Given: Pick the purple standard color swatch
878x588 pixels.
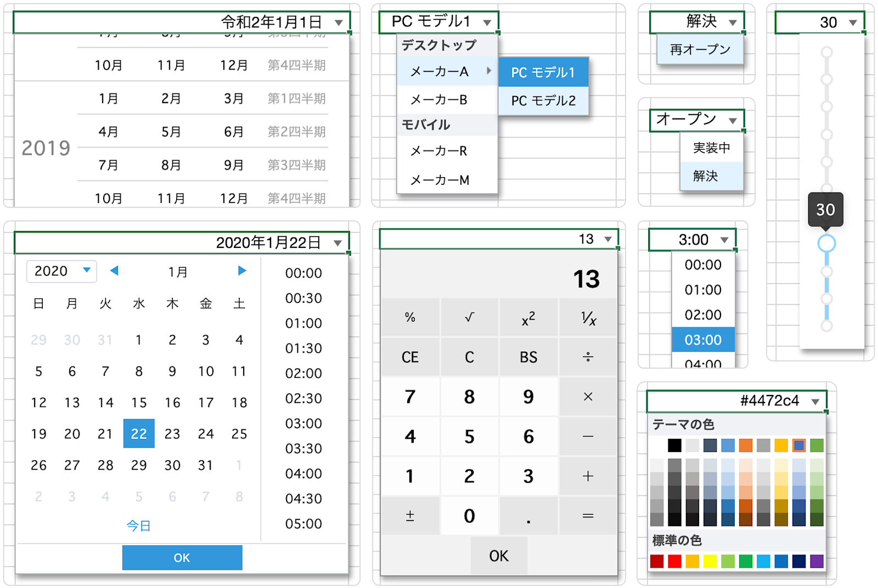Looking at the screenshot, I should point(817,561).
